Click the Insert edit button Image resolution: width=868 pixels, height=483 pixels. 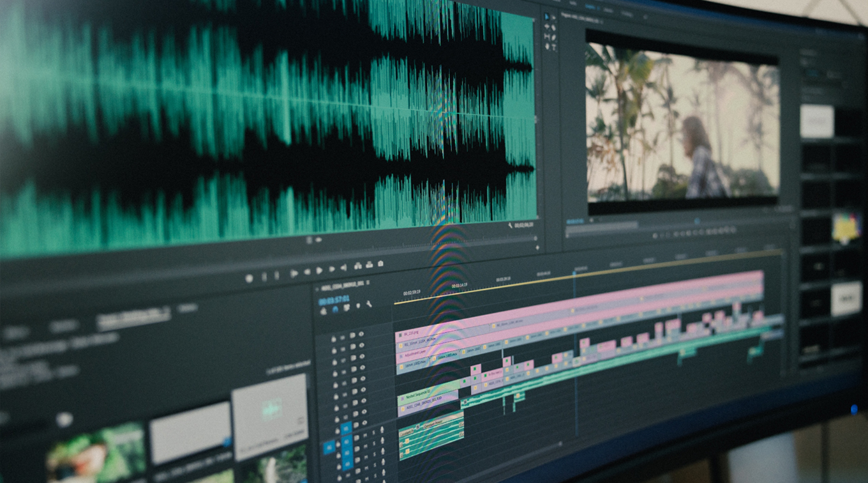(358, 266)
